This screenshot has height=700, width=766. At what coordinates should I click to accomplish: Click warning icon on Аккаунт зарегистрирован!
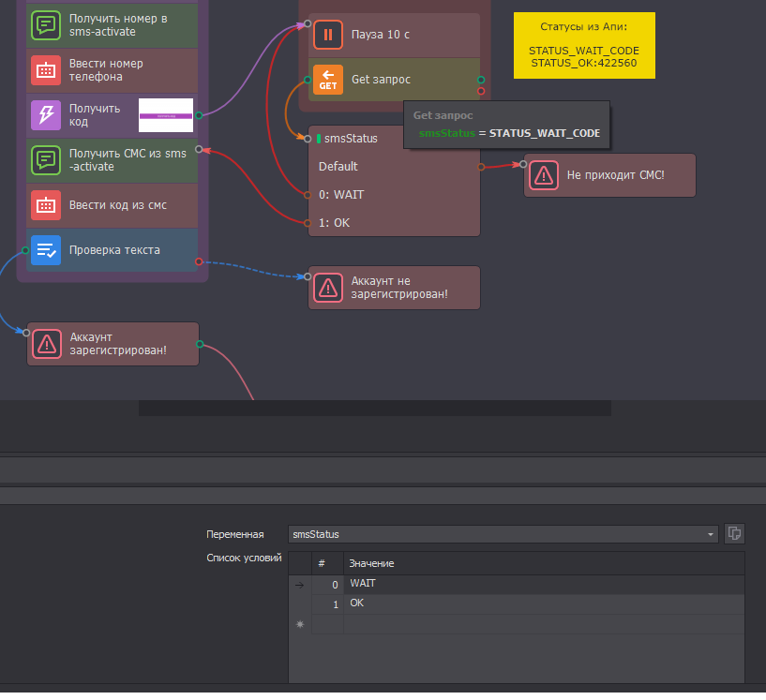47,344
